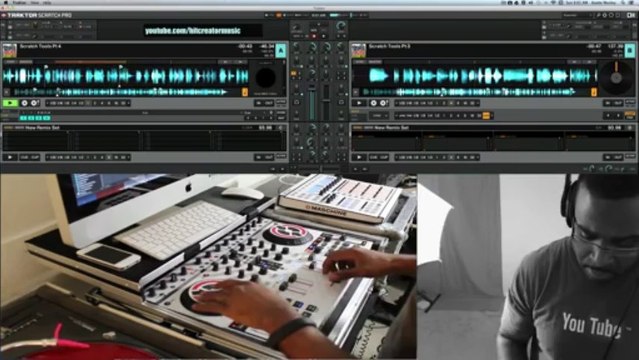Select loop size 8 on Deck B
This screenshot has height=360, width=639.
458,103
